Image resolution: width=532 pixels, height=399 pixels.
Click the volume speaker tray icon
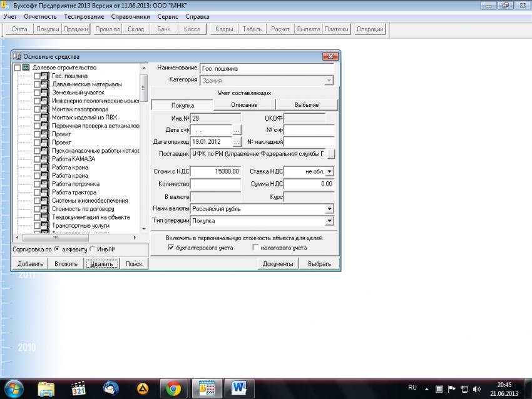[x=477, y=388]
